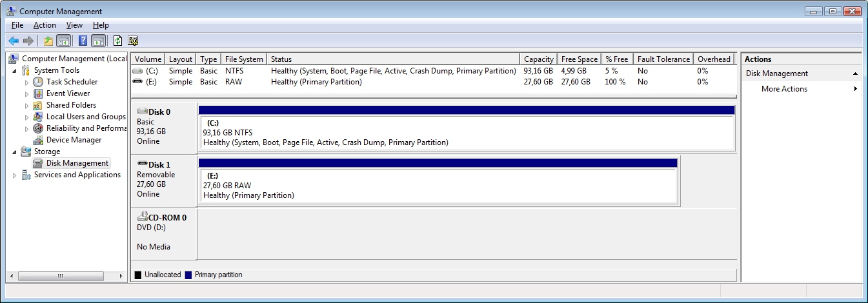Click the Up one level folder icon

[48, 41]
